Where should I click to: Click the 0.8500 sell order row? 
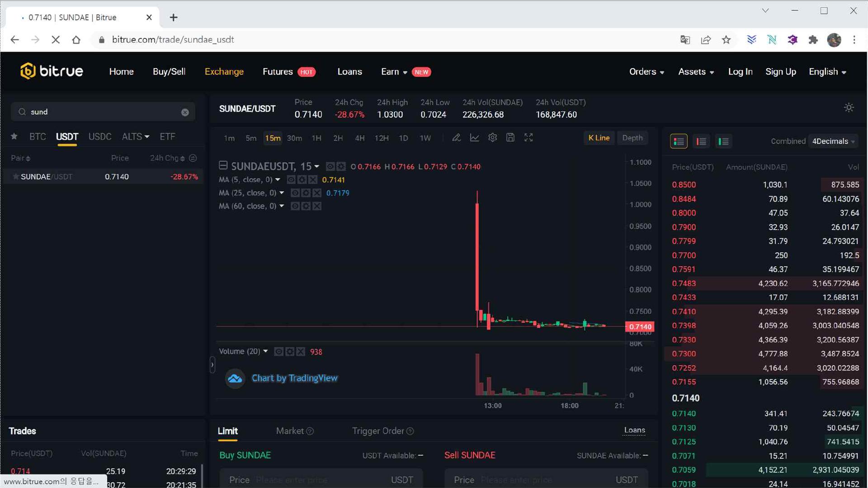point(765,184)
